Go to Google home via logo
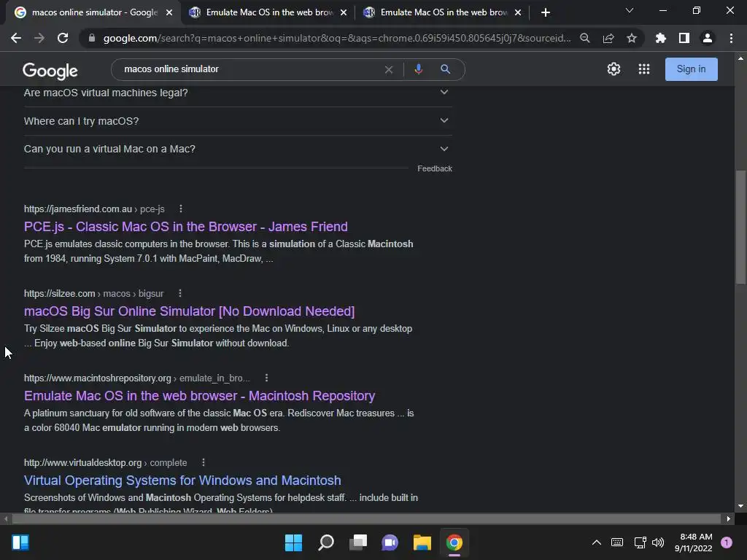The image size is (747, 560). [50, 71]
